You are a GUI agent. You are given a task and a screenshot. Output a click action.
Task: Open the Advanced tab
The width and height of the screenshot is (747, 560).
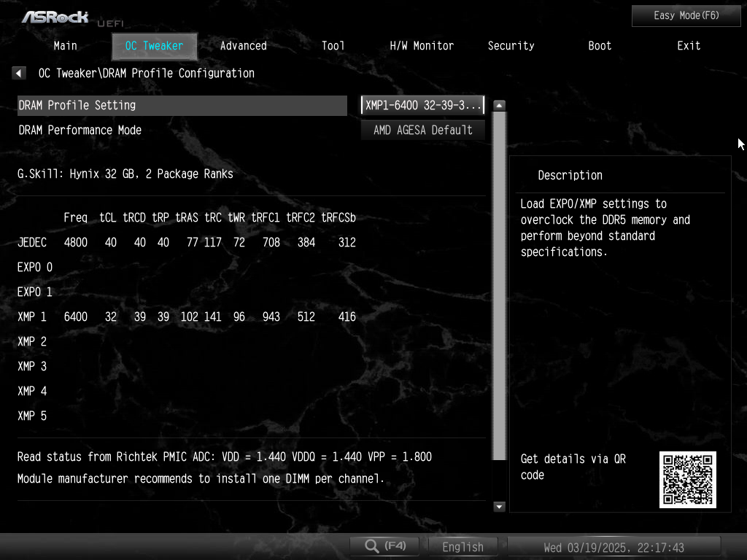click(x=243, y=46)
